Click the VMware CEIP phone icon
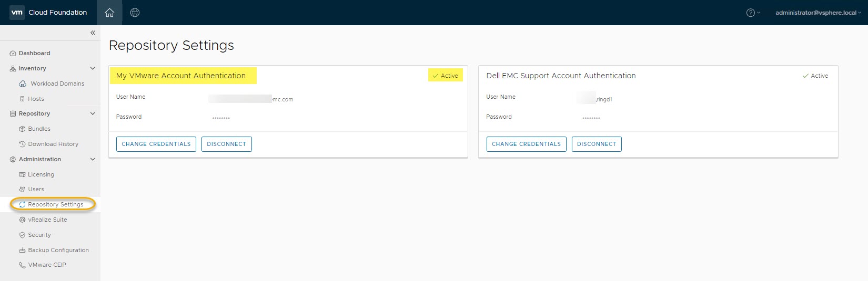The height and width of the screenshot is (281, 868). 22,265
